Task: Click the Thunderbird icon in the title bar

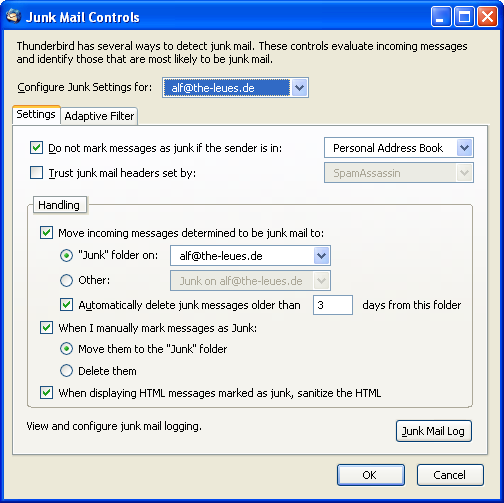Action: (x=13, y=17)
